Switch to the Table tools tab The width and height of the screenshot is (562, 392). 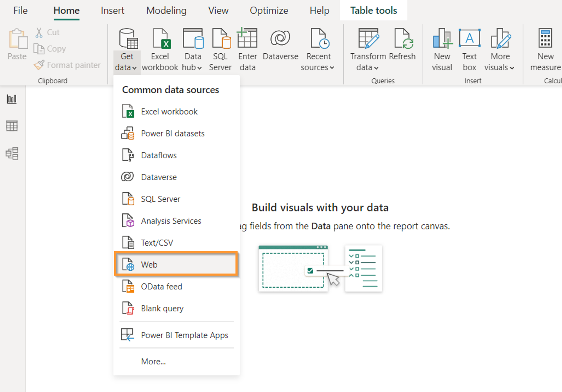373,10
